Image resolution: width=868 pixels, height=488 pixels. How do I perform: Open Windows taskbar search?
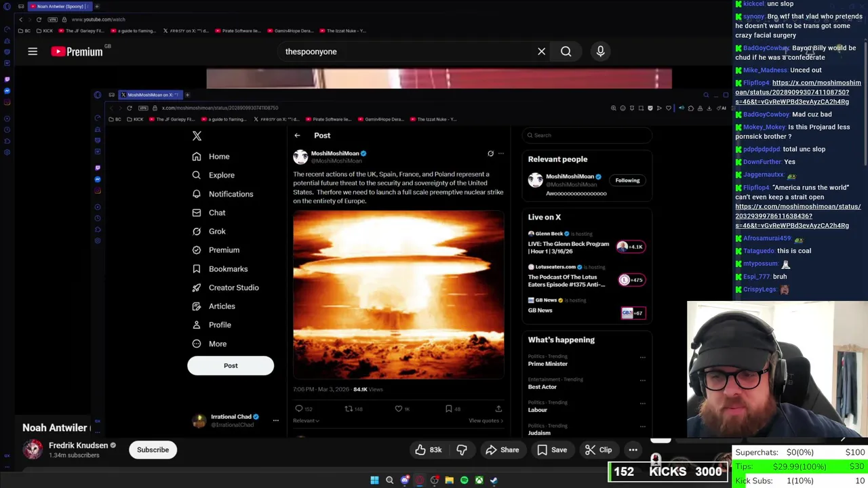pyautogui.click(x=389, y=481)
